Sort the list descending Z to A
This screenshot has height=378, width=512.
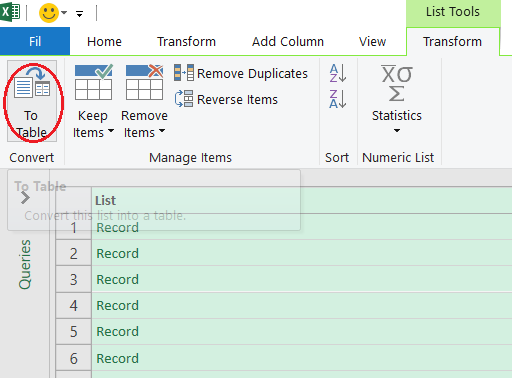pyautogui.click(x=338, y=99)
